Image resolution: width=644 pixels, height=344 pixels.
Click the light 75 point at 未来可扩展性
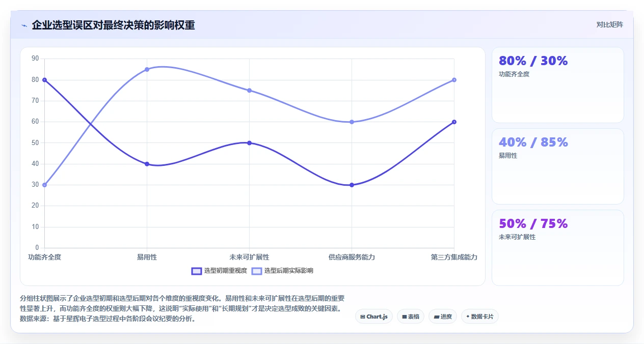[x=249, y=91]
